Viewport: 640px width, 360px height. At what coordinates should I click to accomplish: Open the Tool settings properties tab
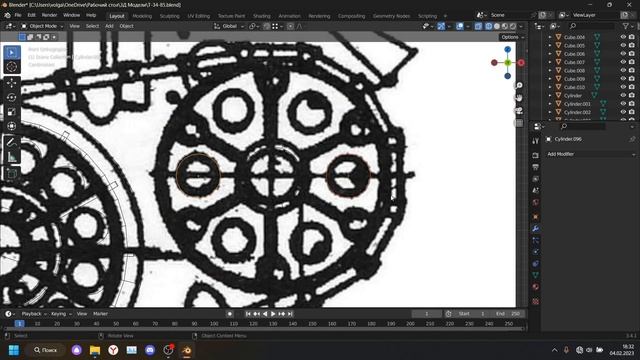point(536,141)
